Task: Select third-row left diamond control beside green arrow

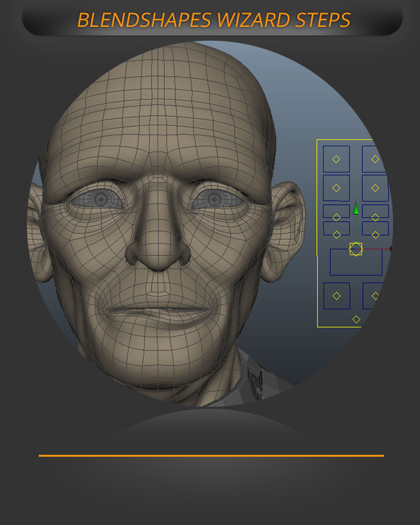Action: point(337,218)
